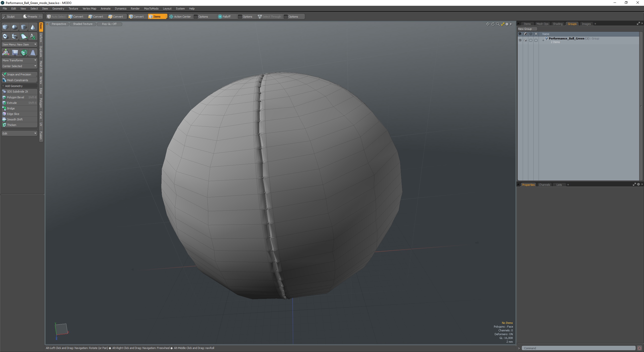This screenshot has height=352, width=644.
Task: Collapse Add Geometry section
Action: pos(19,86)
